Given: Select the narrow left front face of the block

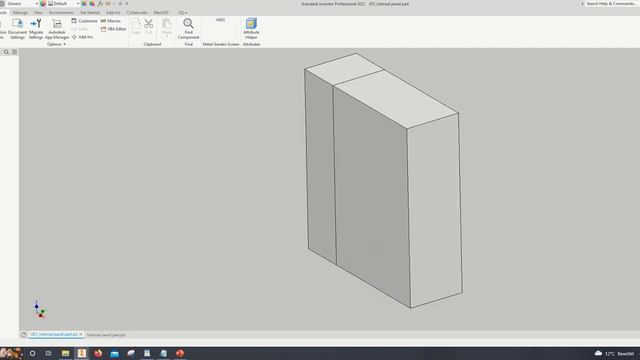Looking at the screenshot, I should point(321,167).
